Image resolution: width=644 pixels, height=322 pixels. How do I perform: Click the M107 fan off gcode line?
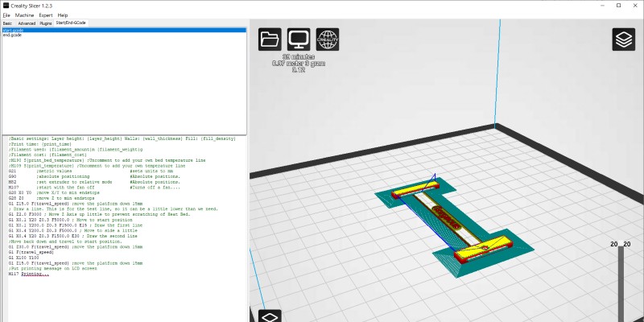94,188
